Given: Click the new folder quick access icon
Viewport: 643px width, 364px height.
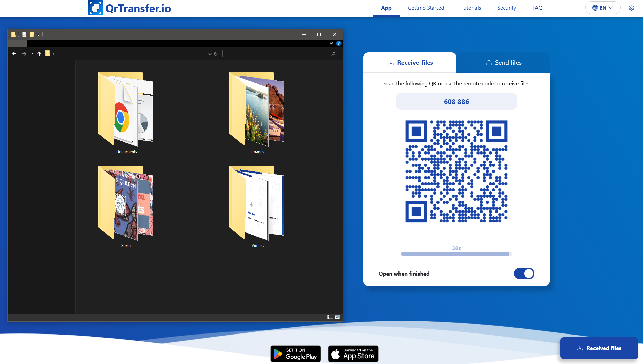Looking at the screenshot, I should pos(32,34).
